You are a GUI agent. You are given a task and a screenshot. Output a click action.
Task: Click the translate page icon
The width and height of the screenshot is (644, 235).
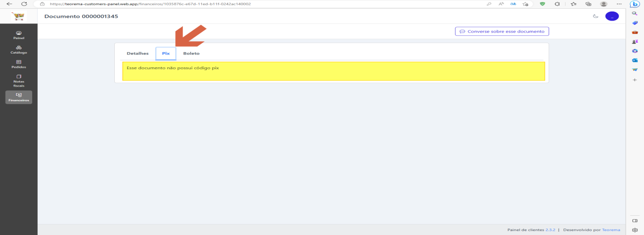click(513, 4)
